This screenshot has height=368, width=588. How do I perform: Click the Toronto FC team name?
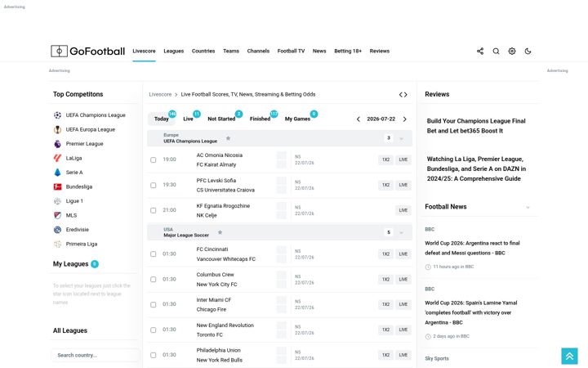[210, 334]
